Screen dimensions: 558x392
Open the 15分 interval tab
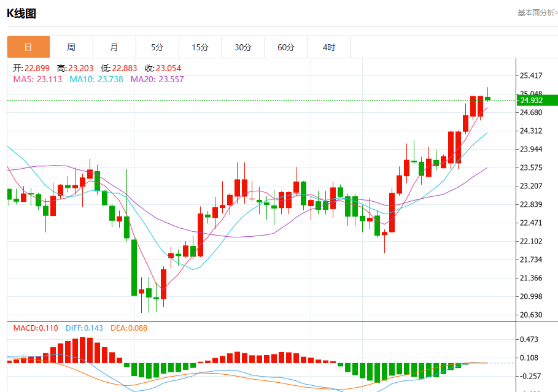200,47
